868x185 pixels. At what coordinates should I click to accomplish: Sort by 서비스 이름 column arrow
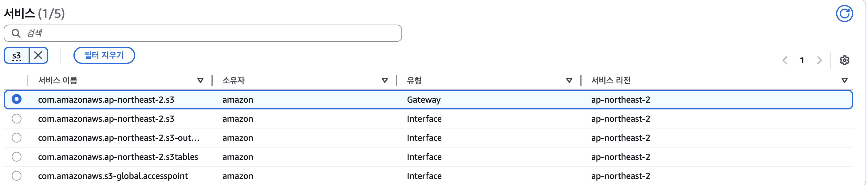[x=200, y=81]
